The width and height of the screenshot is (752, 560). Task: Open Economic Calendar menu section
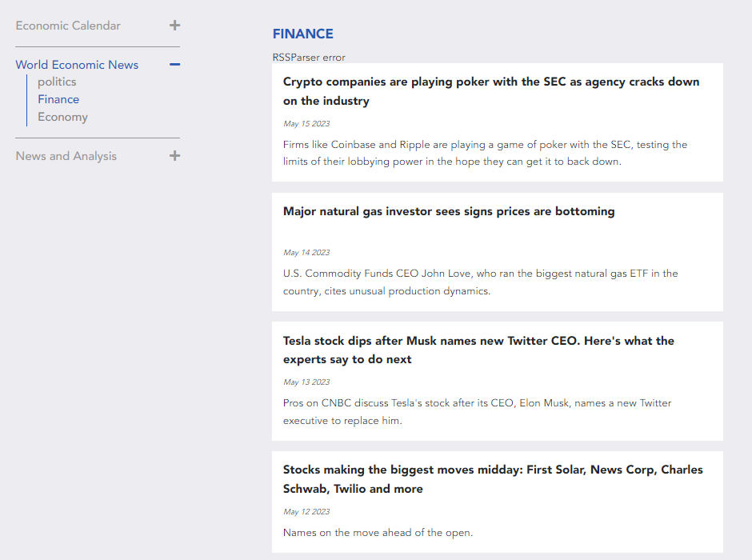[x=68, y=26]
